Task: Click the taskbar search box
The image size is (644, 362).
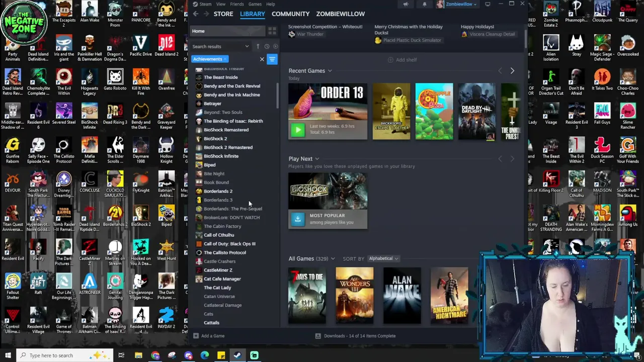Action: pyautogui.click(x=65, y=355)
